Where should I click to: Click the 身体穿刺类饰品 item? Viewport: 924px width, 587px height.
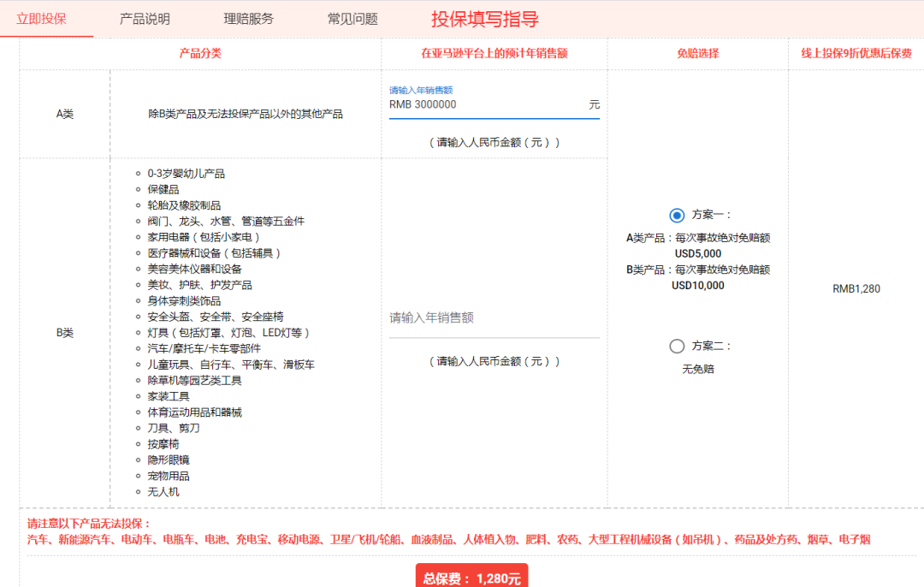[184, 300]
